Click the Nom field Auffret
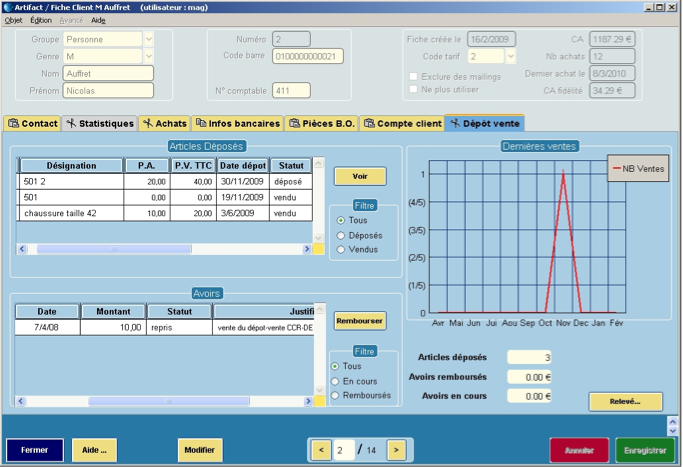Screen dimensions: 683x467 pyautogui.click(x=108, y=73)
